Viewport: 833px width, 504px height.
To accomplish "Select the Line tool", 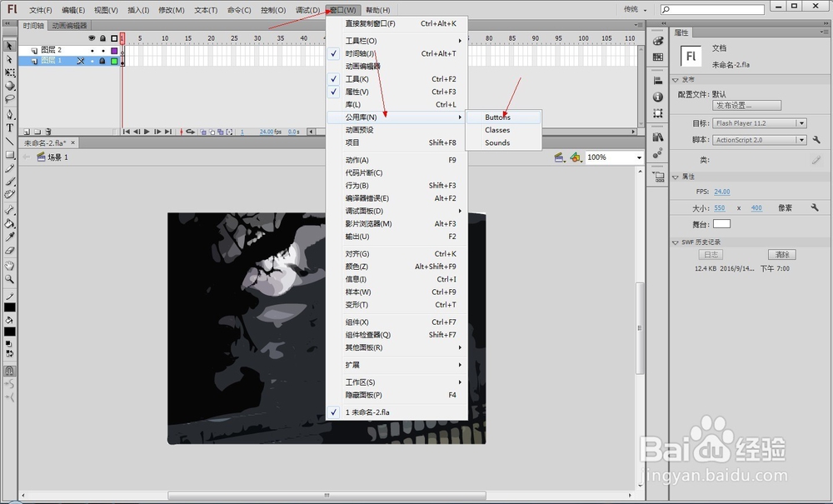I will pyautogui.click(x=9, y=142).
